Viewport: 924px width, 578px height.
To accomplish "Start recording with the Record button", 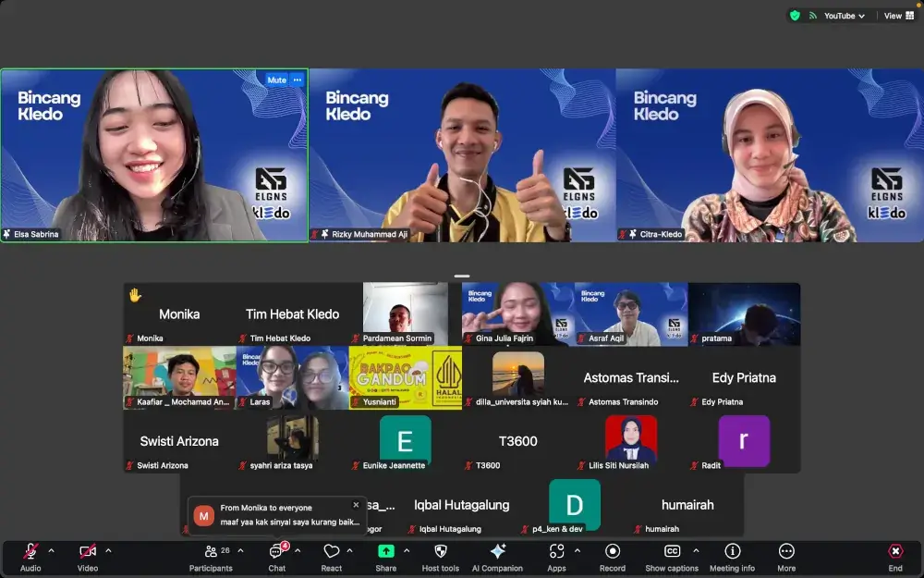I will pos(613,558).
